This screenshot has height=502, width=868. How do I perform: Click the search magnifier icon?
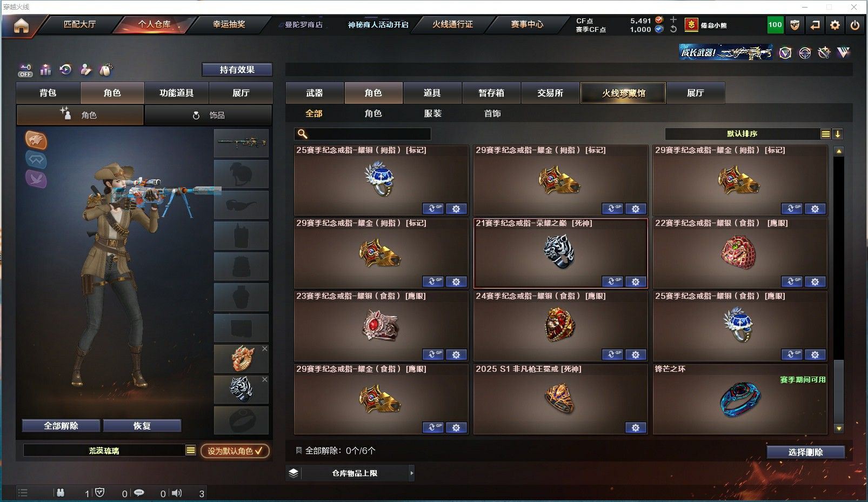coord(303,133)
